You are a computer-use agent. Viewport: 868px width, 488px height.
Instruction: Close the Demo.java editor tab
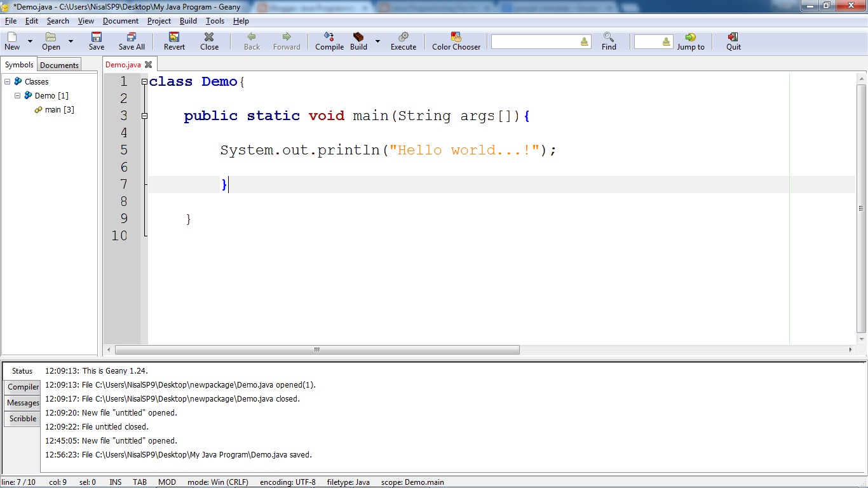148,64
